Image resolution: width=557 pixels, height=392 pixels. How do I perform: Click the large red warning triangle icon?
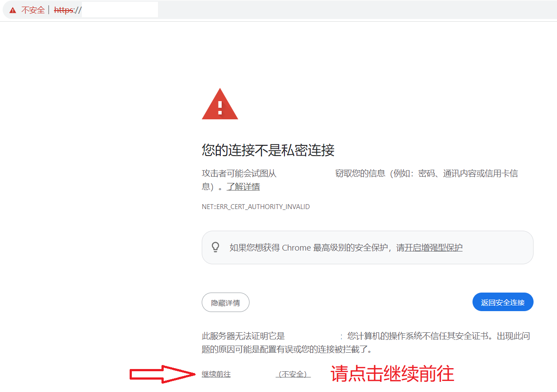(220, 105)
